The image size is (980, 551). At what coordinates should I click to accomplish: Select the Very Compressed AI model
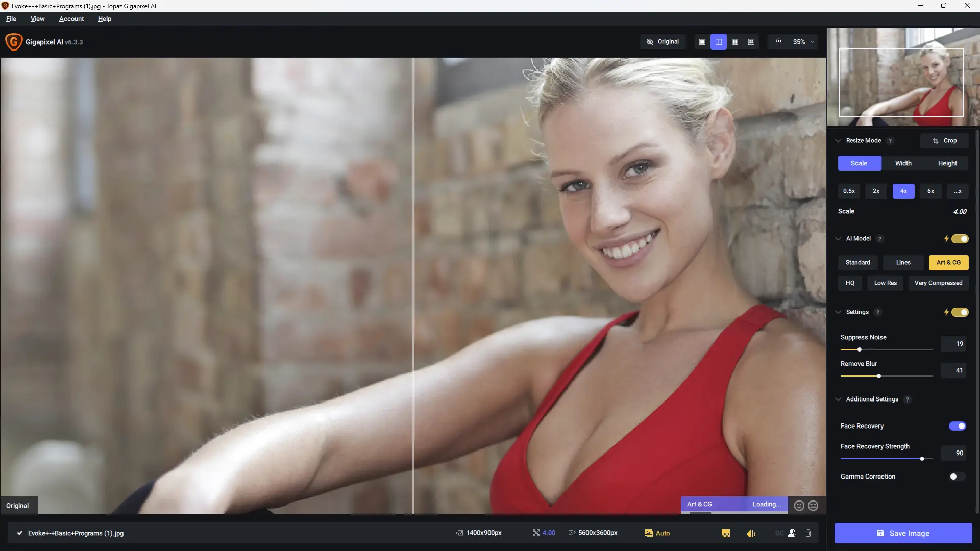click(x=938, y=283)
